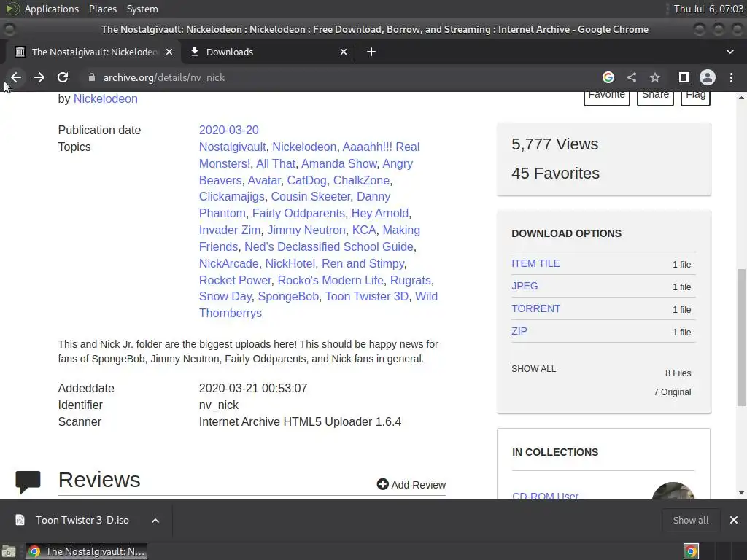Open the Hey Arnold topic link
This screenshot has width=747, height=560.
pos(379,213)
